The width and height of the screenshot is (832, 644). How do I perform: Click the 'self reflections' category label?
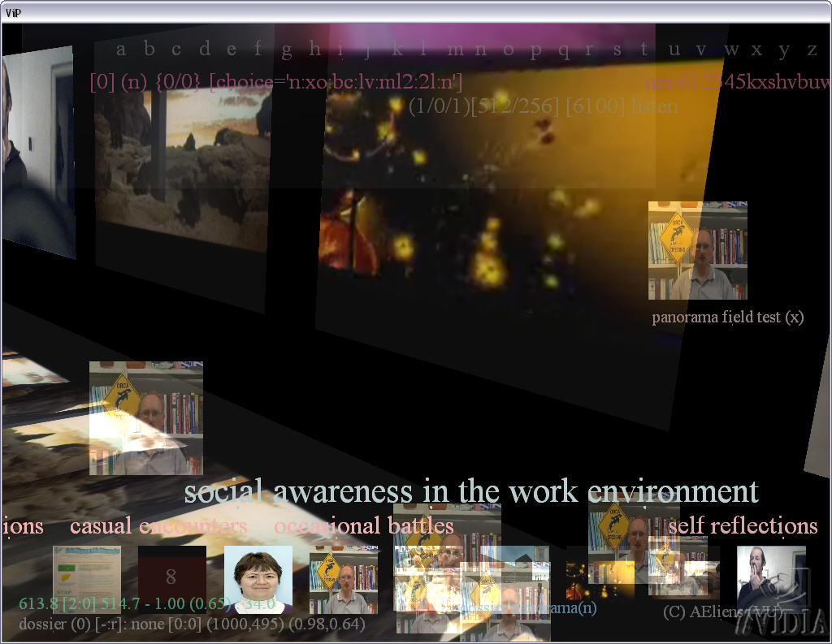[x=743, y=525]
